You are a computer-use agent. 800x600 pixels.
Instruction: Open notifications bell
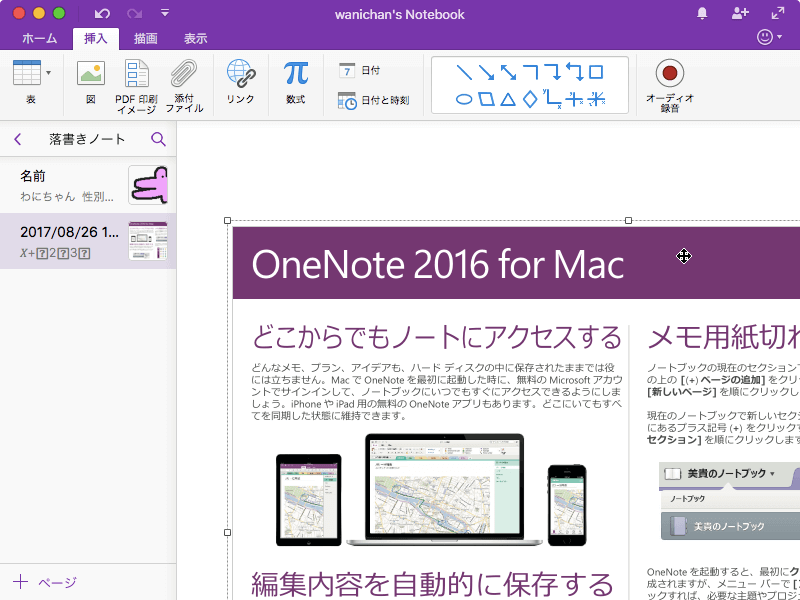[x=702, y=13]
